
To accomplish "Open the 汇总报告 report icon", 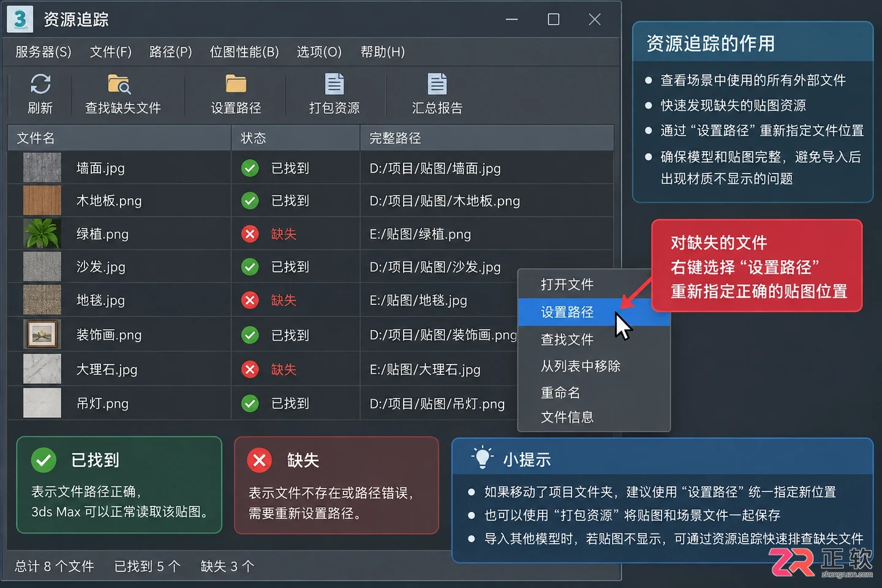I will coord(437,84).
